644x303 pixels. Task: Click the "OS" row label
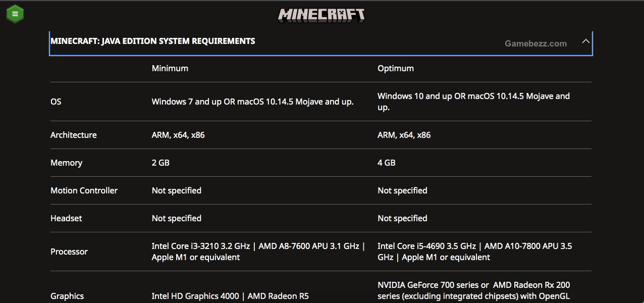[56, 102]
